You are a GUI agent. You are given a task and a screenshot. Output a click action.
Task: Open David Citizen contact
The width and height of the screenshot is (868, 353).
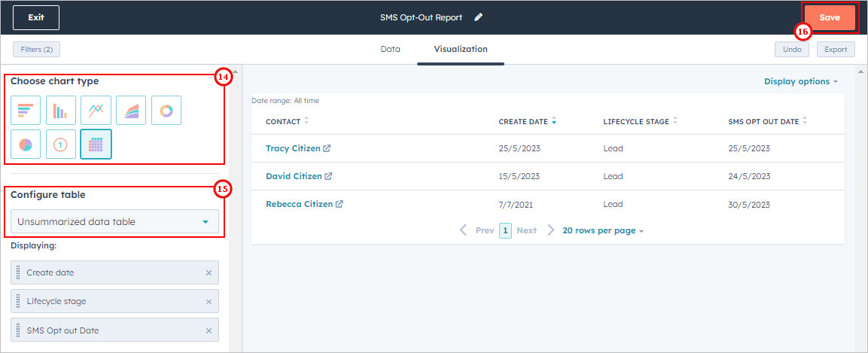[294, 176]
